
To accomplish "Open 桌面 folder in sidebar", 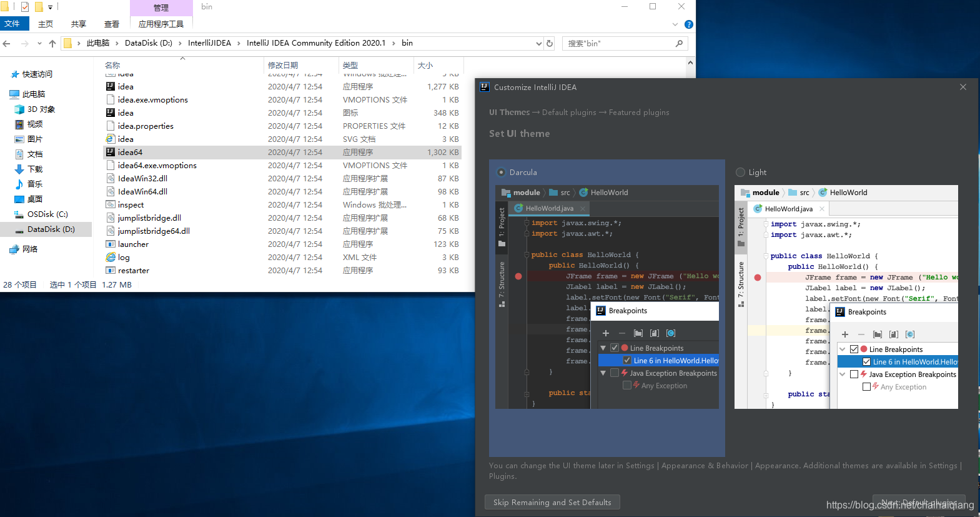I will pos(35,199).
